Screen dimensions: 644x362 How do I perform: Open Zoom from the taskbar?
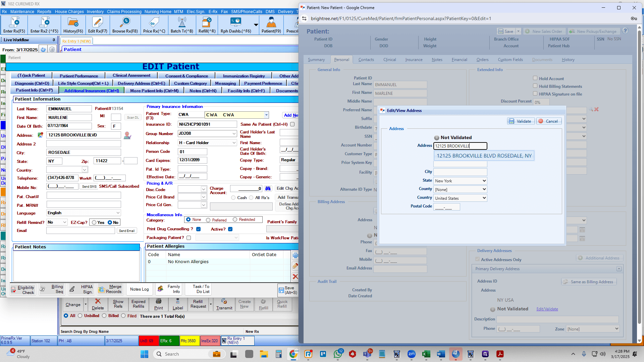(x=411, y=354)
